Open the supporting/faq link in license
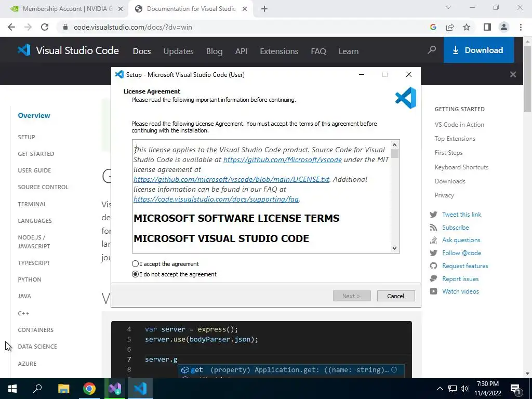The image size is (532, 399). pos(216,199)
